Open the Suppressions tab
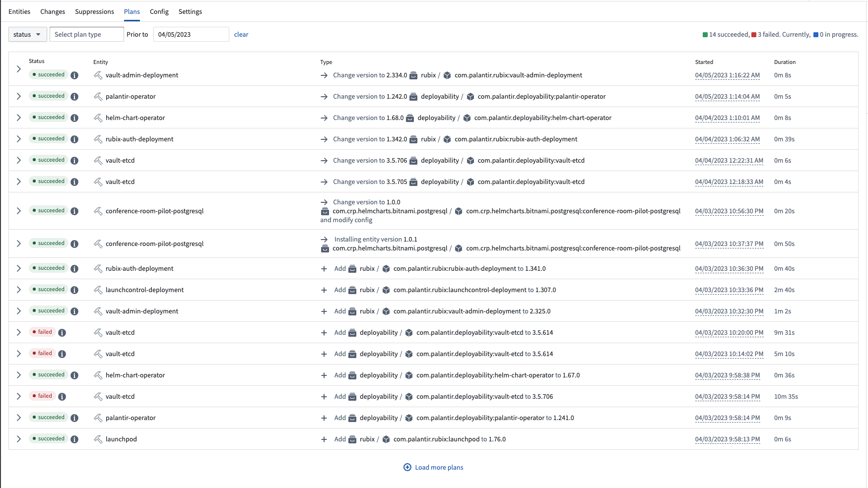The height and width of the screenshot is (488, 868). (x=94, y=11)
